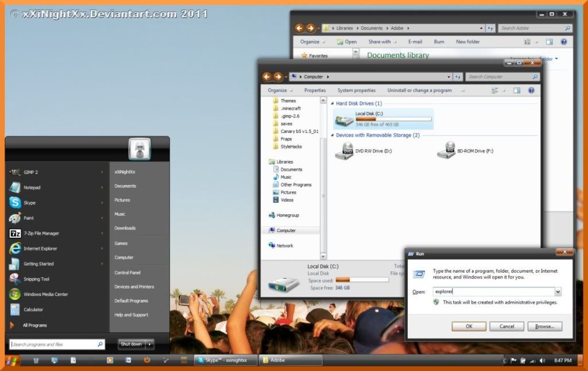
Task: Expand the GIMP 2 jump list arrow
Action: click(x=102, y=172)
